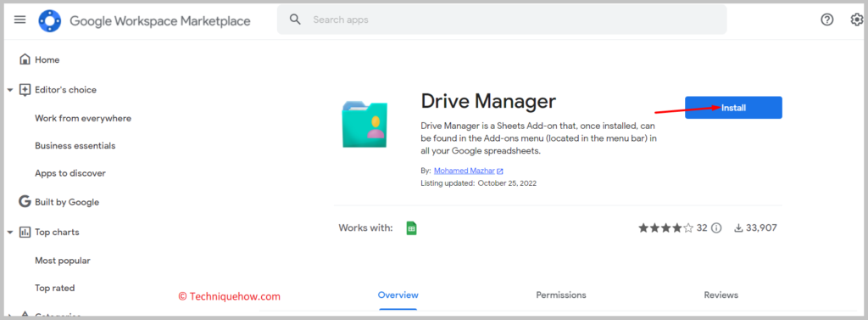
Task: Open Built by Google section
Action: [67, 202]
